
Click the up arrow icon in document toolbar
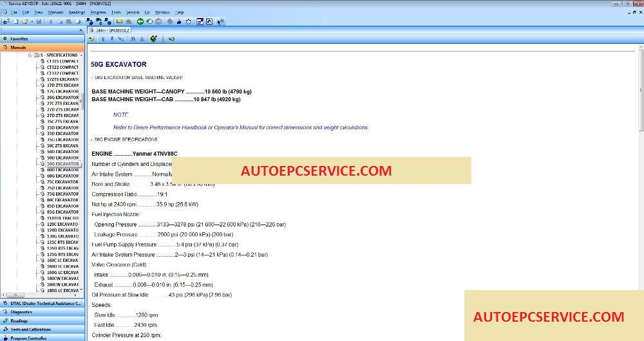(102, 39)
